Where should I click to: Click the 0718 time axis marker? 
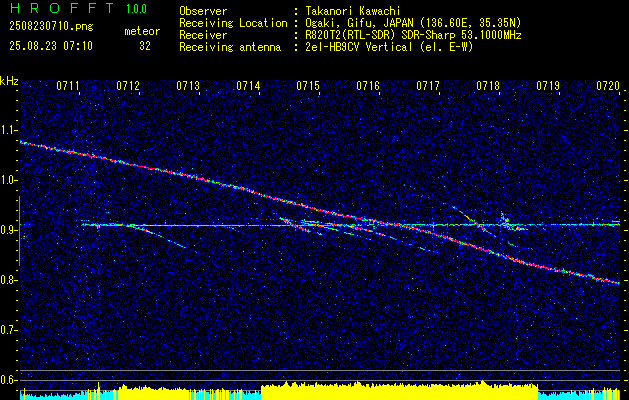[x=488, y=85]
